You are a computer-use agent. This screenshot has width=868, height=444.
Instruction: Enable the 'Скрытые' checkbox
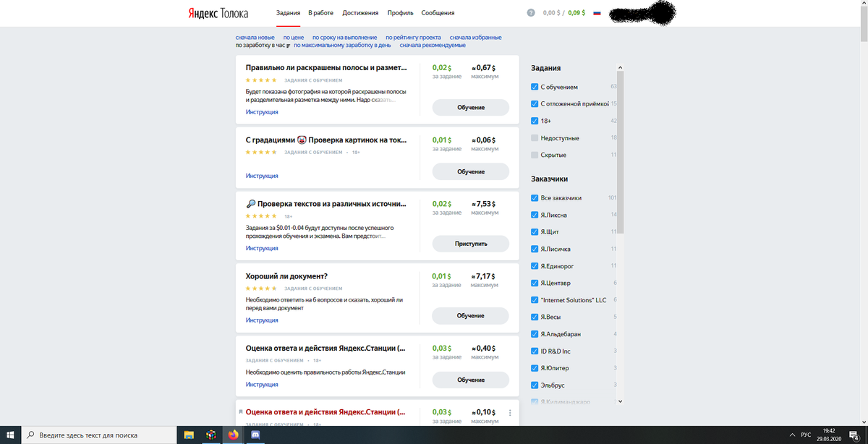coord(535,155)
